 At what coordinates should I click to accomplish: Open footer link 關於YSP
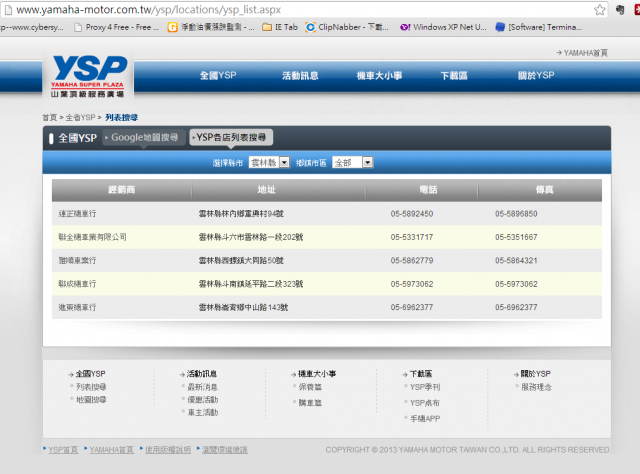coord(536,374)
